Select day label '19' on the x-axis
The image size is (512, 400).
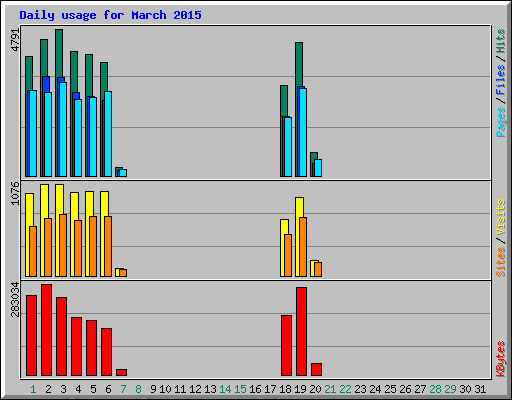pos(300,389)
